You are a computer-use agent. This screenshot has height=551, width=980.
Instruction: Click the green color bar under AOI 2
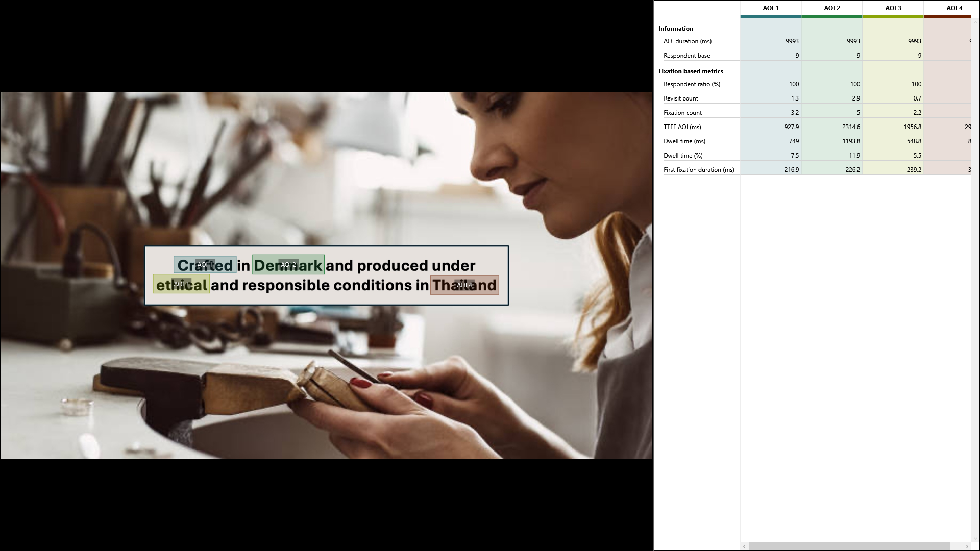[x=832, y=17]
